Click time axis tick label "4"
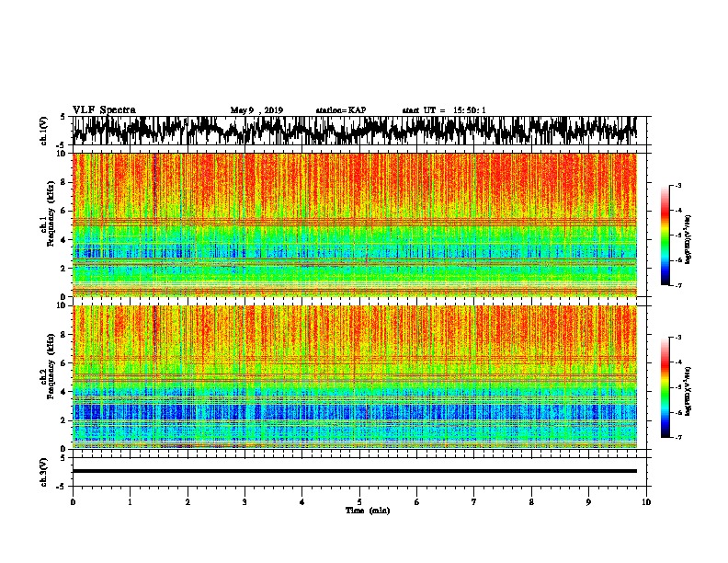The width and height of the screenshot is (728, 563). click(x=302, y=502)
